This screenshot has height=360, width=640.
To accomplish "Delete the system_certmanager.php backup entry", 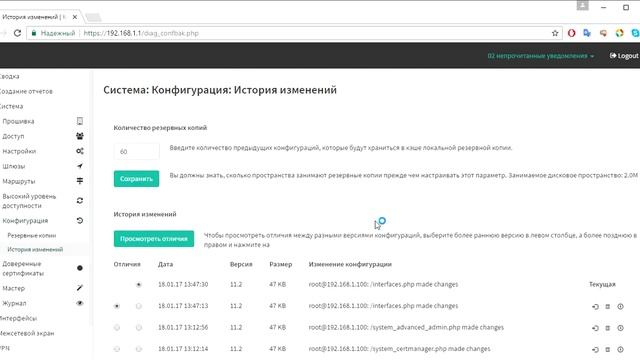I will tap(608, 350).
